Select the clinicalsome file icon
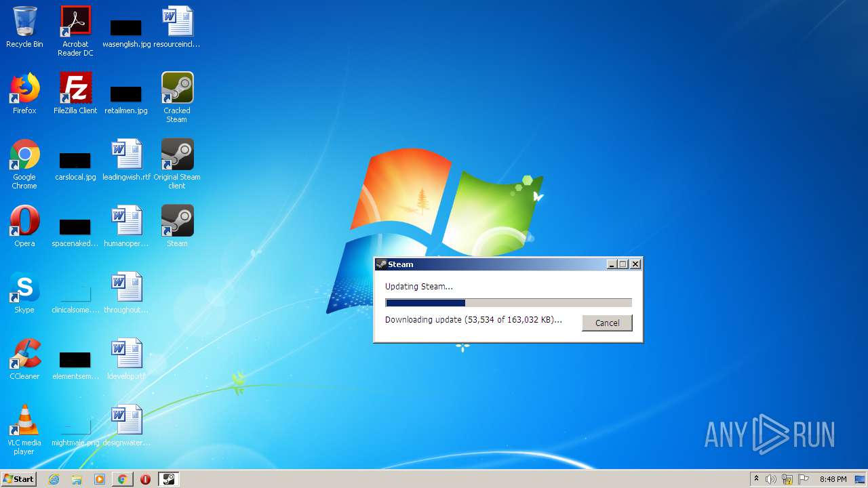The height and width of the screenshot is (488, 868). click(75, 300)
